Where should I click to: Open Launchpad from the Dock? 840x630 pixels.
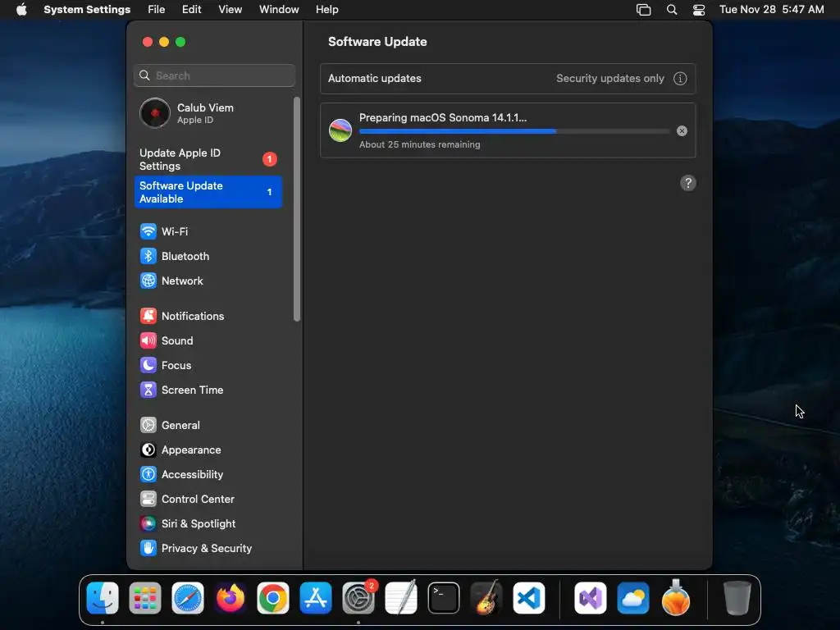pos(145,598)
